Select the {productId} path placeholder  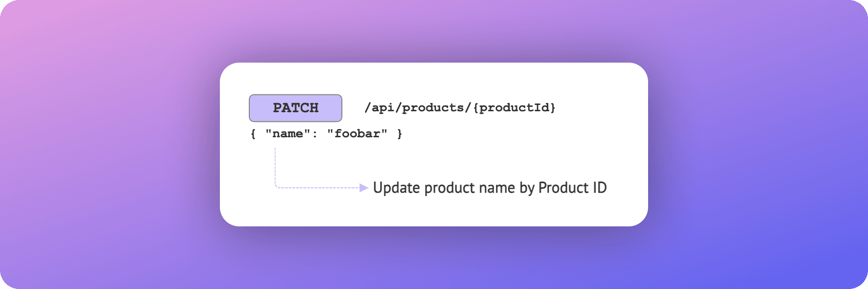[x=515, y=107]
